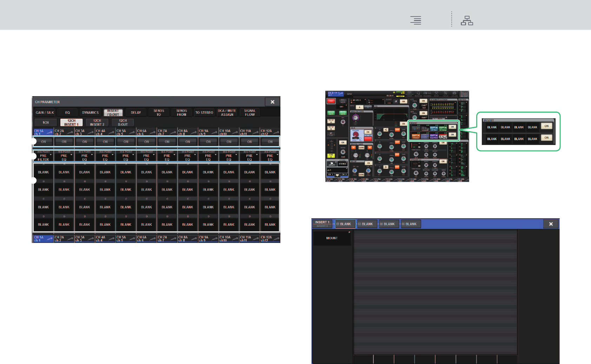Open LPF -12dB/oct slope dropdown

coord(424,106)
